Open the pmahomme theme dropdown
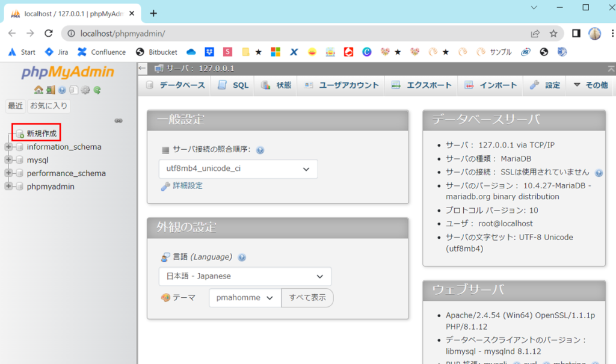Viewport: 616px width, 364px height. [x=245, y=298]
